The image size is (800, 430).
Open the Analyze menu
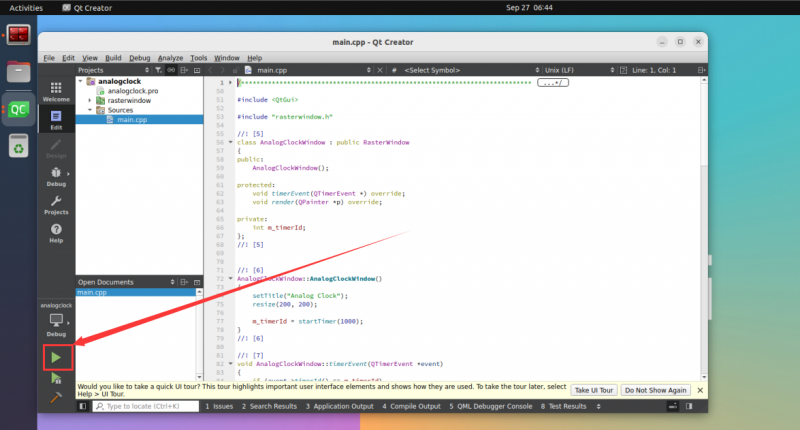(170, 58)
